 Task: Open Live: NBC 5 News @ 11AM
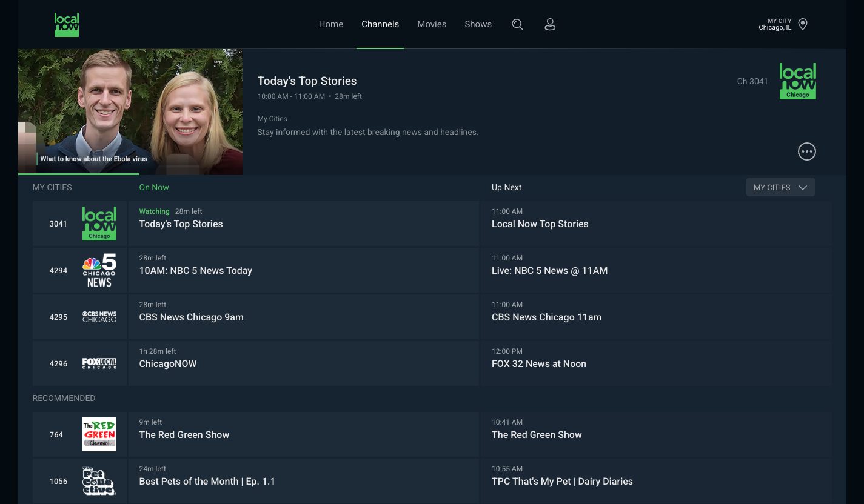click(657, 270)
